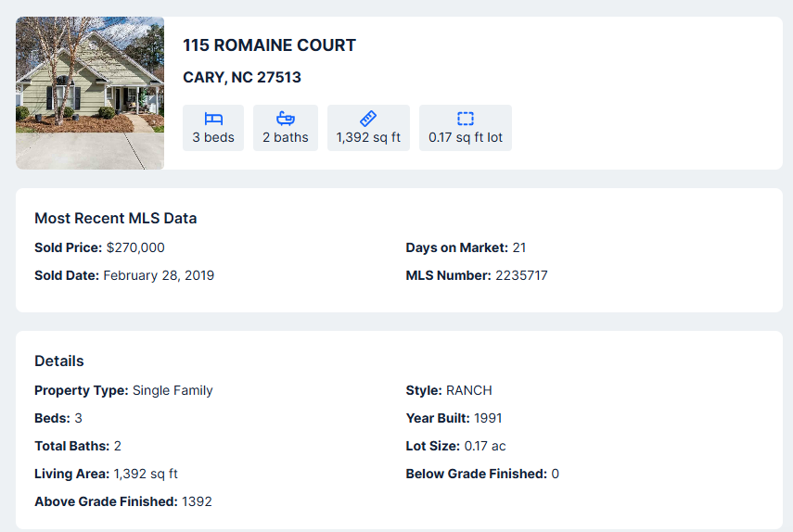Click the Property Type Single Family field
Screen dimensions: 793x532
coord(123,390)
